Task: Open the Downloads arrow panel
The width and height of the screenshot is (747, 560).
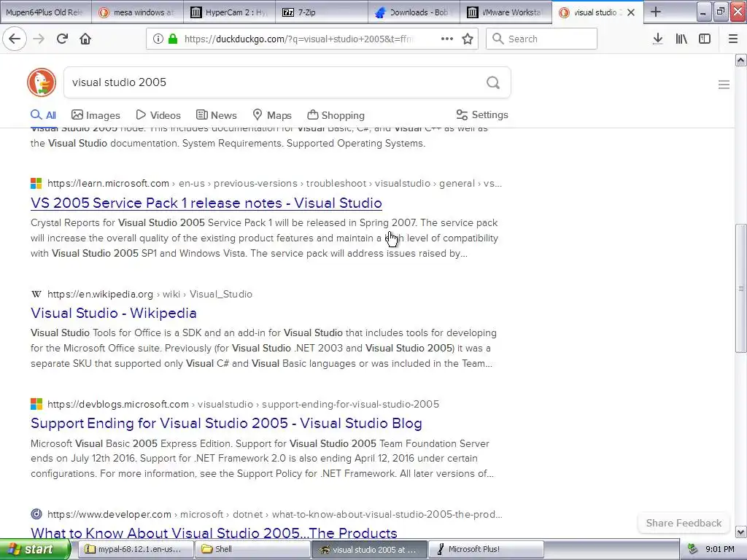Action: [657, 39]
